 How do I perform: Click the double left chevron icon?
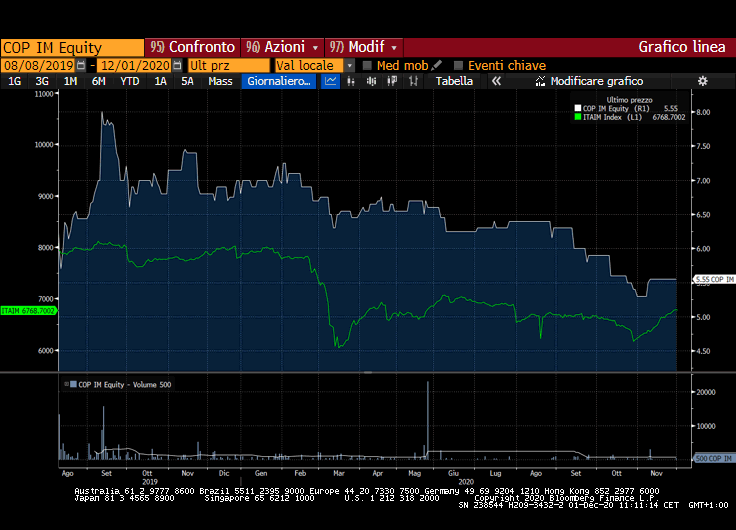pos(495,82)
